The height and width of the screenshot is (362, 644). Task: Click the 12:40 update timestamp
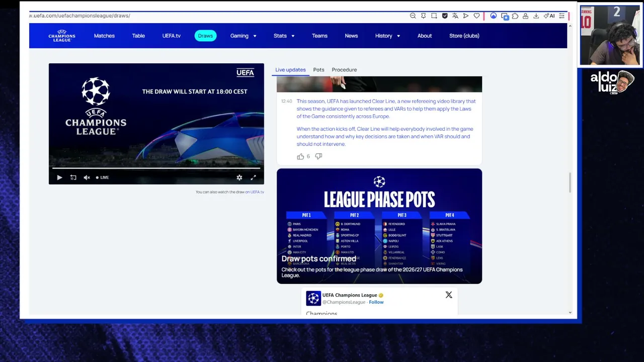(x=286, y=101)
